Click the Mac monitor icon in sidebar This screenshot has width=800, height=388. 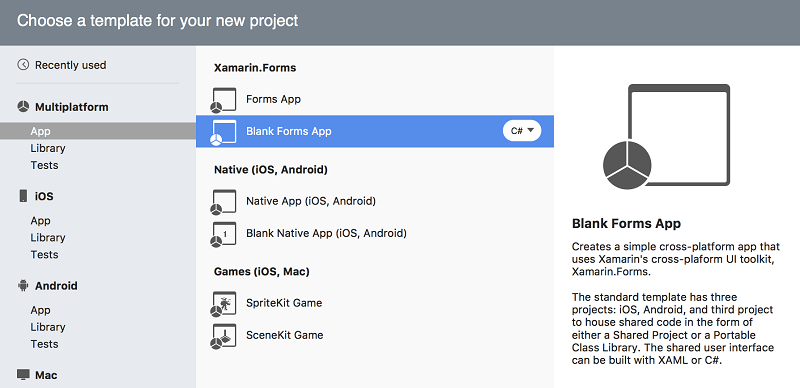pos(23,375)
